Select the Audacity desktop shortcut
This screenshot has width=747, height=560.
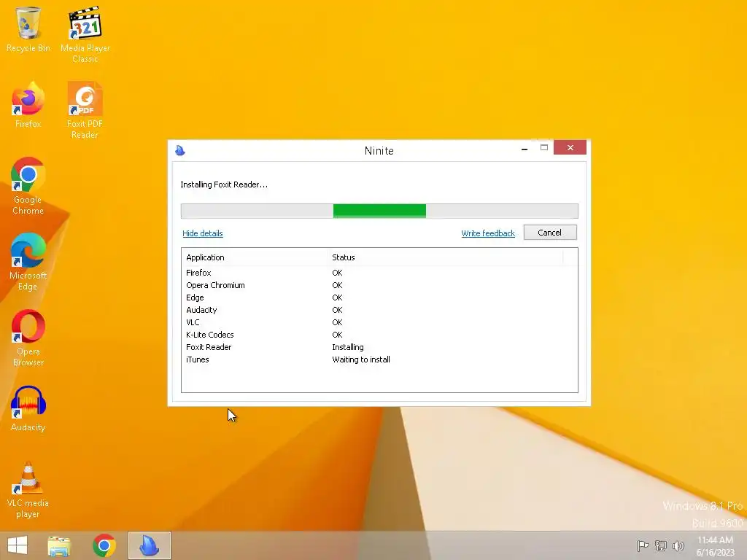click(x=28, y=408)
